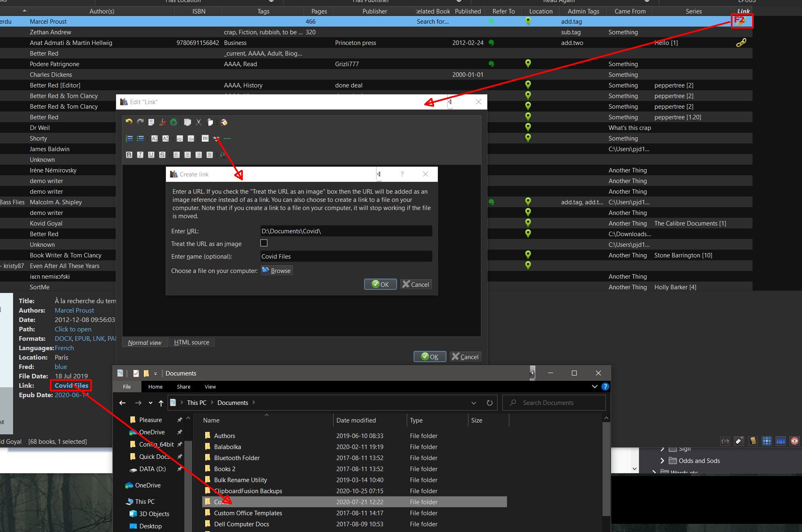Expand the Odds and Sods tree item
This screenshot has height=532, width=802.
point(662,460)
